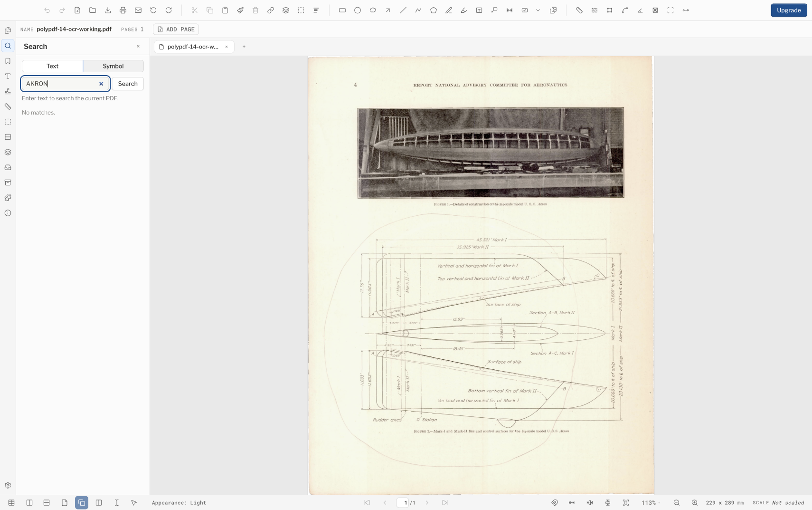Switch to the Symbol search tab
This screenshot has width=812, height=510.
click(113, 66)
